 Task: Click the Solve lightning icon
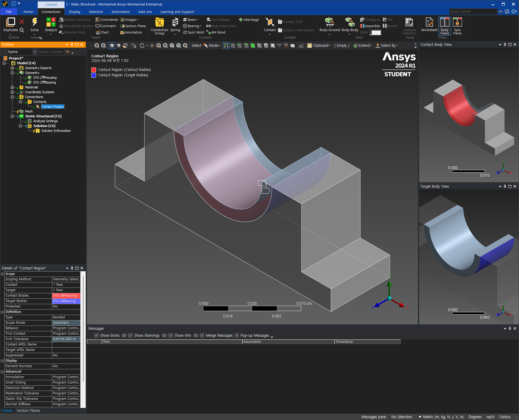pos(34,22)
